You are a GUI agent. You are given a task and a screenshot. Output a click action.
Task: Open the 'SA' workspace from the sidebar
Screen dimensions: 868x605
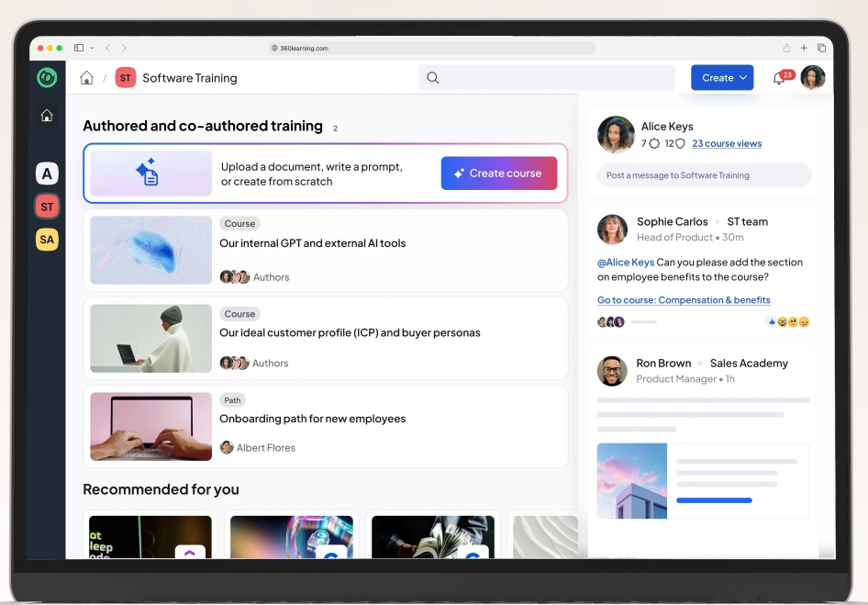47,239
